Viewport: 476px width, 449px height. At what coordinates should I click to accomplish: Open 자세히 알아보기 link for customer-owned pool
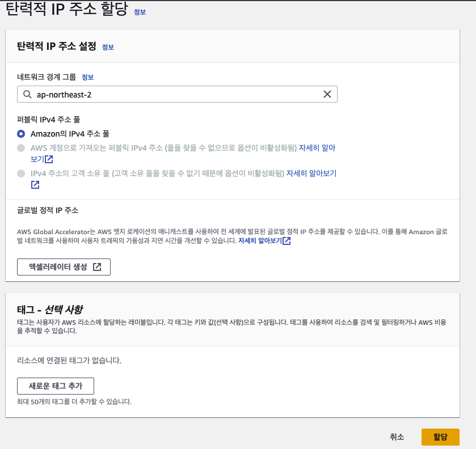coord(311,173)
